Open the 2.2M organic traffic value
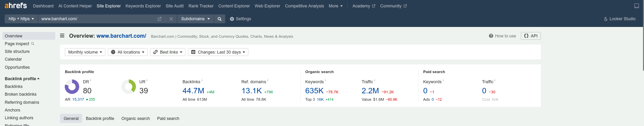The image size is (644, 126). tap(370, 91)
